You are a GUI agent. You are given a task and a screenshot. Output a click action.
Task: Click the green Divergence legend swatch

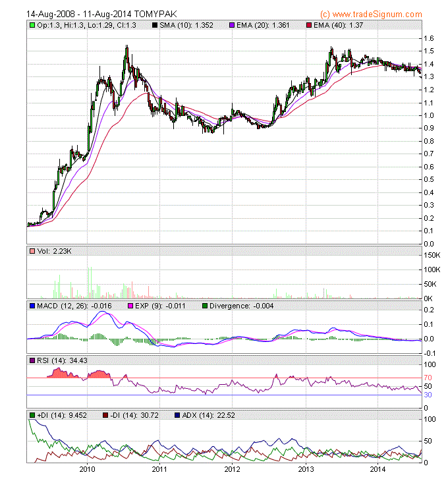click(x=205, y=306)
